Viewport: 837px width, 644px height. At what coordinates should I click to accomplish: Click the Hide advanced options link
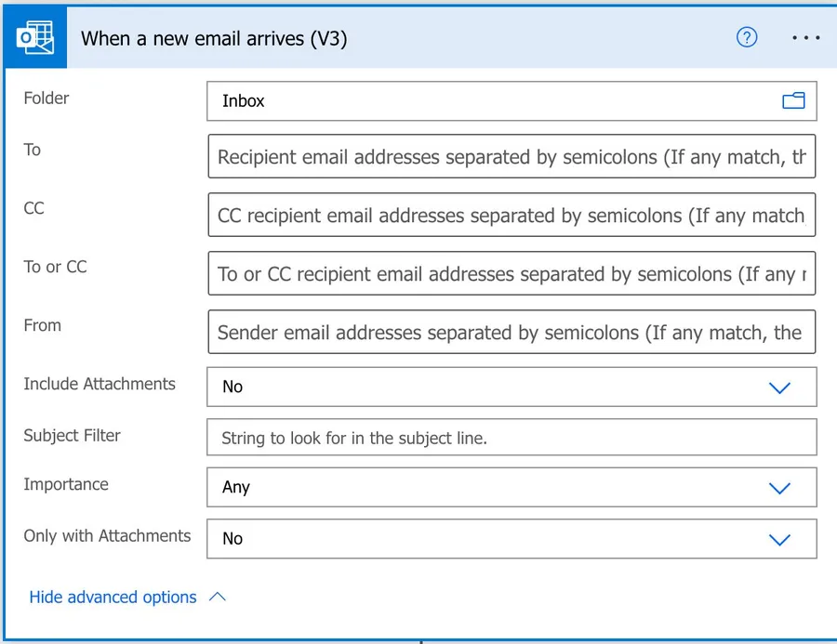[113, 598]
